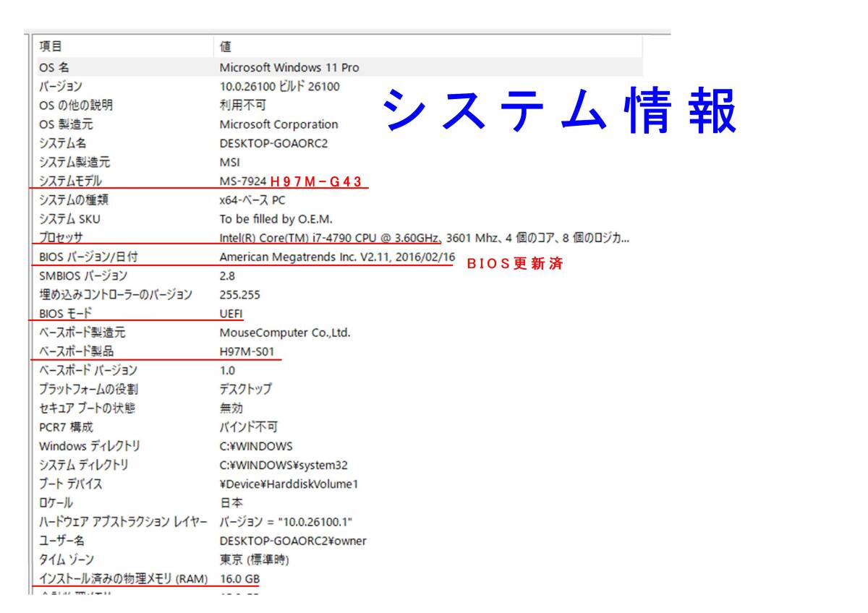
Task: Select the ブート デバイス label
Action: (x=71, y=484)
